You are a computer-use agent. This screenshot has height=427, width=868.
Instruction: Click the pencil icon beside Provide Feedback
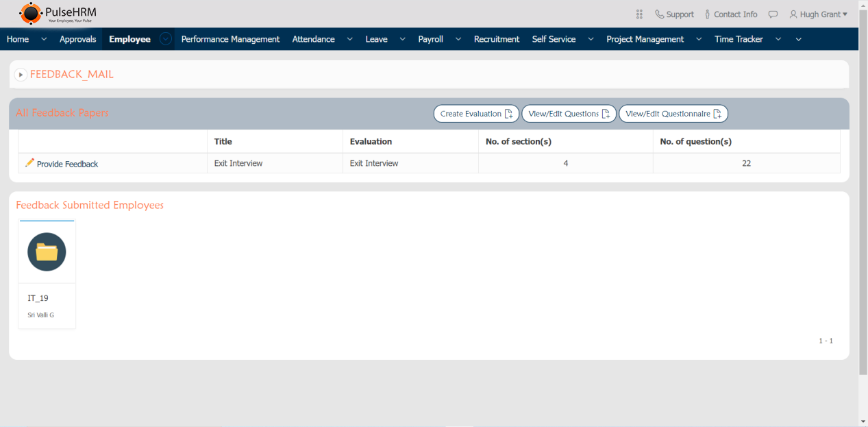tap(29, 163)
